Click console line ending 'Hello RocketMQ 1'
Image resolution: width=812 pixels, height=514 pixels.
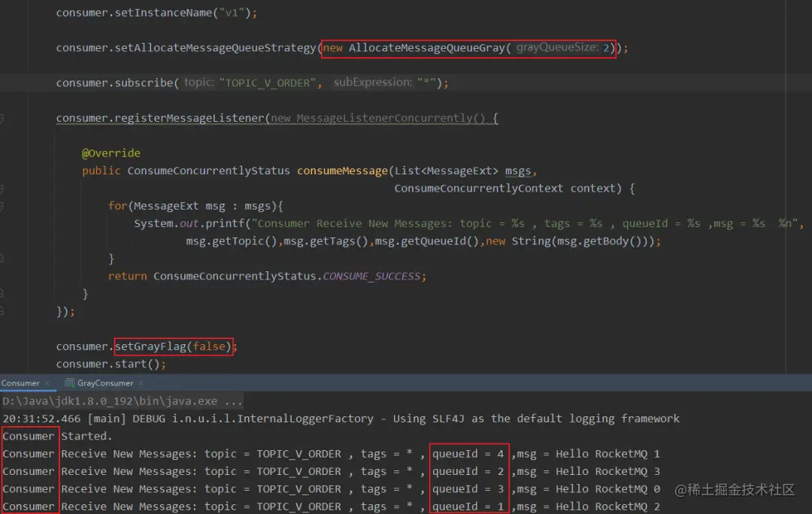(x=332, y=454)
